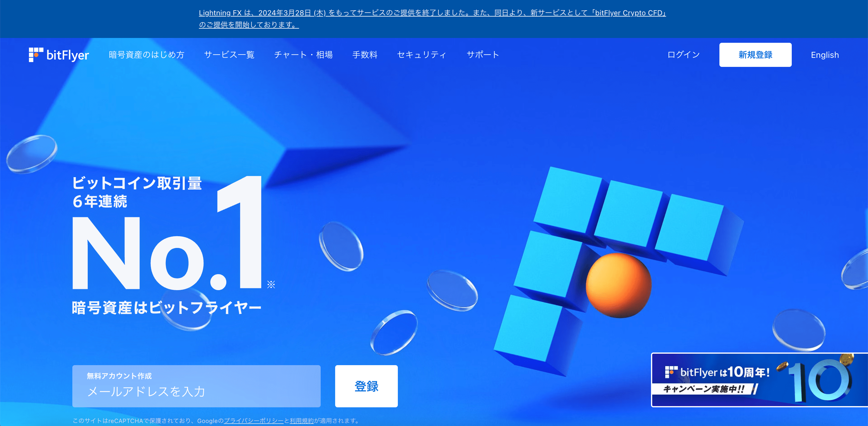Open the Lightning FX service termination notice
This screenshot has height=426, width=868.
[432, 19]
